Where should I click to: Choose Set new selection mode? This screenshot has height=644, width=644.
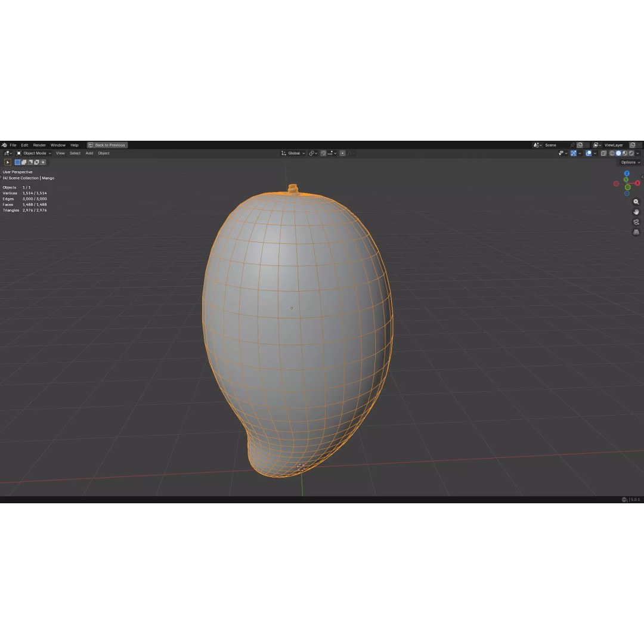coord(18,162)
